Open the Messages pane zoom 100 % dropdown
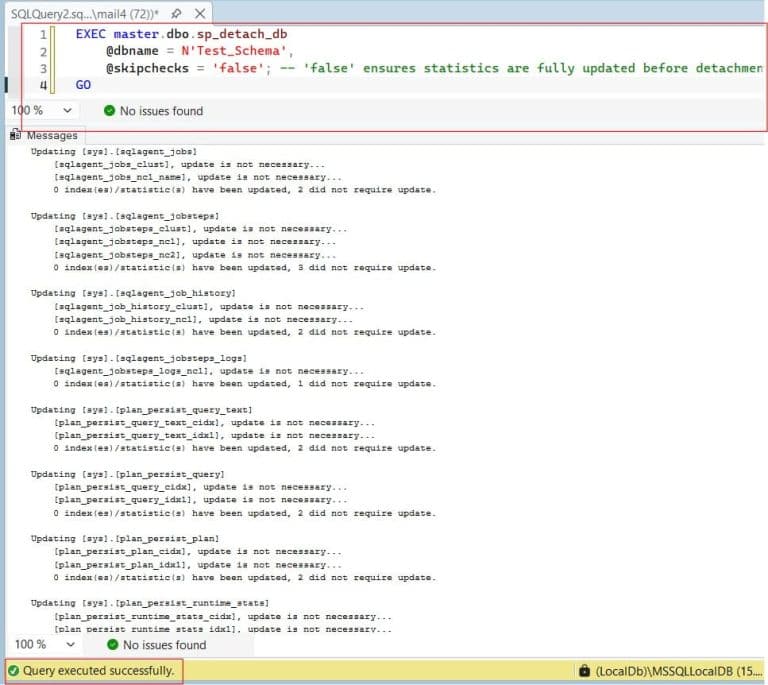This screenshot has width=768, height=685. [71, 644]
